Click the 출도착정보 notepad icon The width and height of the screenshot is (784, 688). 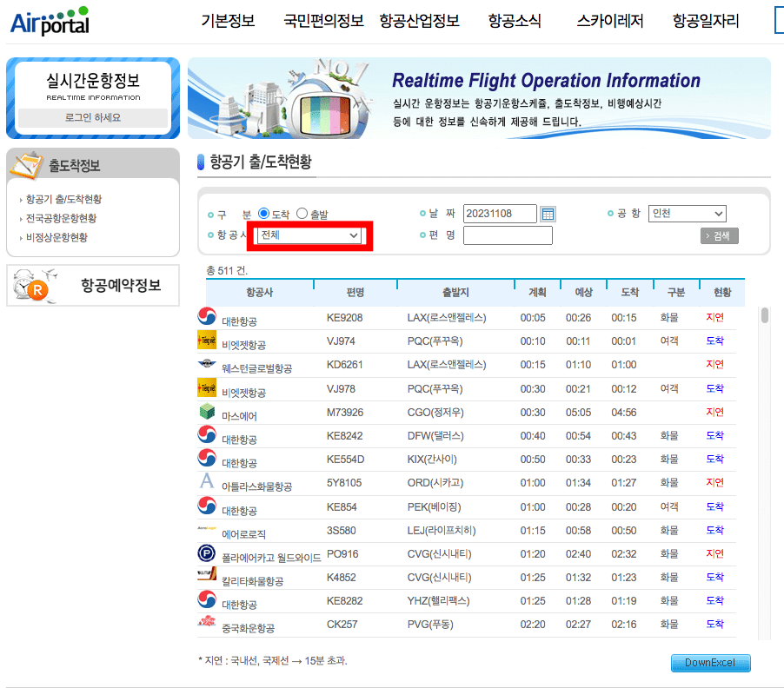[26, 165]
